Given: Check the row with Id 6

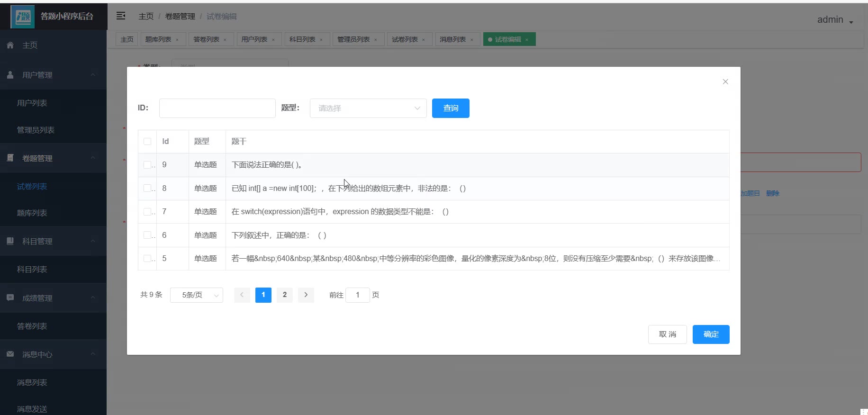Looking at the screenshot, I should click(147, 235).
